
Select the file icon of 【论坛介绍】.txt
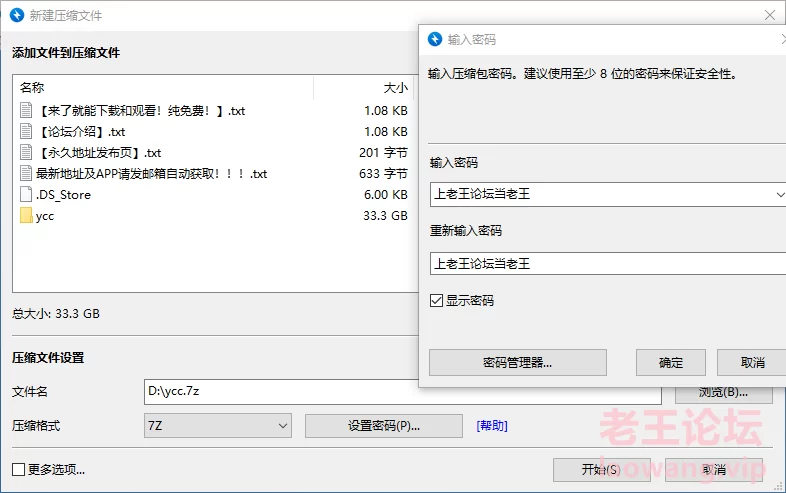[26, 131]
